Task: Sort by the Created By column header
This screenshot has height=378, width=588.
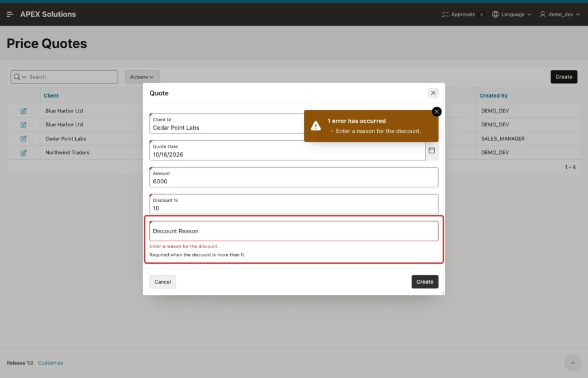Action: click(x=493, y=95)
